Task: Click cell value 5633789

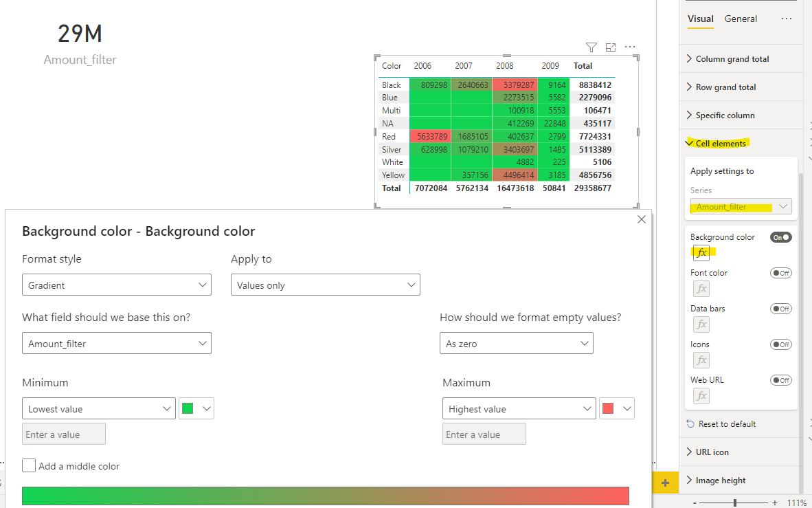Action: 430,136
